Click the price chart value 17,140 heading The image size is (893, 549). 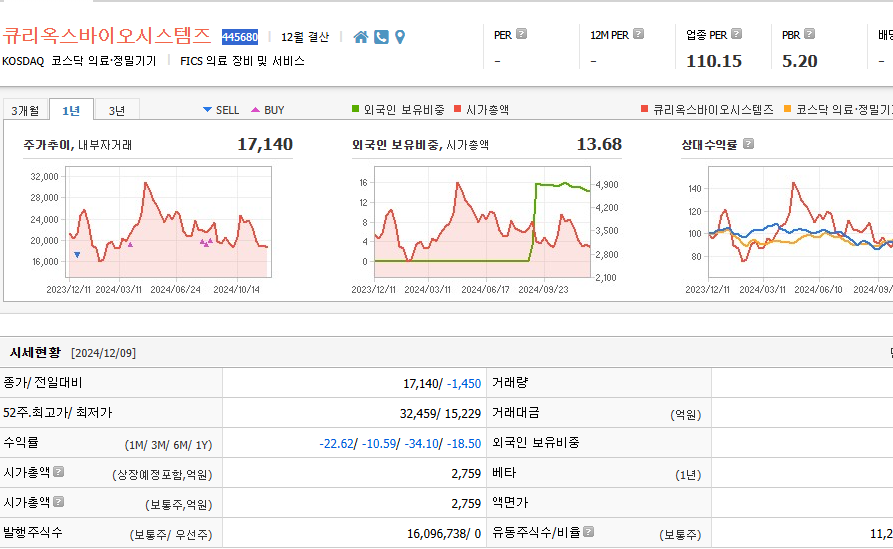(265, 144)
